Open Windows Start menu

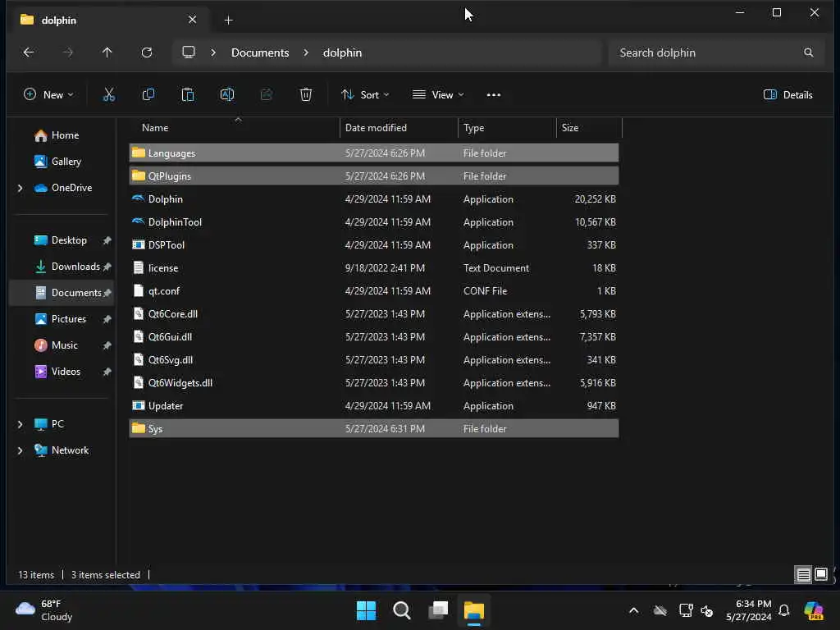tap(367, 610)
